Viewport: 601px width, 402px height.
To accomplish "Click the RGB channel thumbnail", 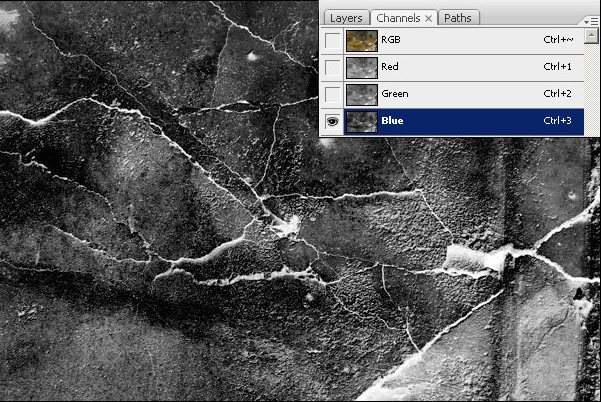I will click(361, 41).
